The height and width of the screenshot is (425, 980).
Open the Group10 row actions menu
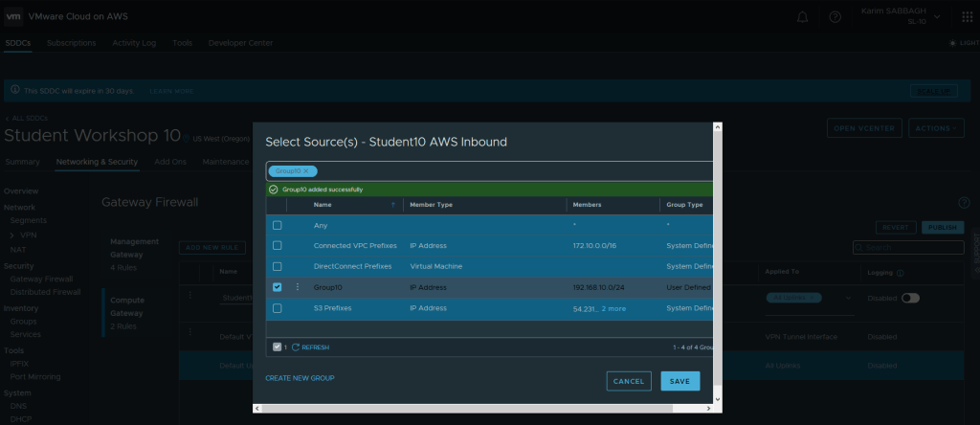298,286
